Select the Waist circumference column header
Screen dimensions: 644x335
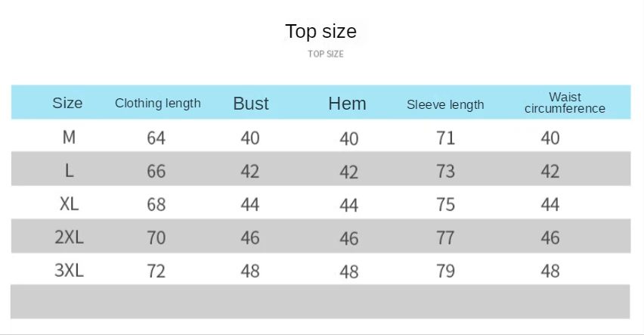pyautogui.click(x=565, y=103)
